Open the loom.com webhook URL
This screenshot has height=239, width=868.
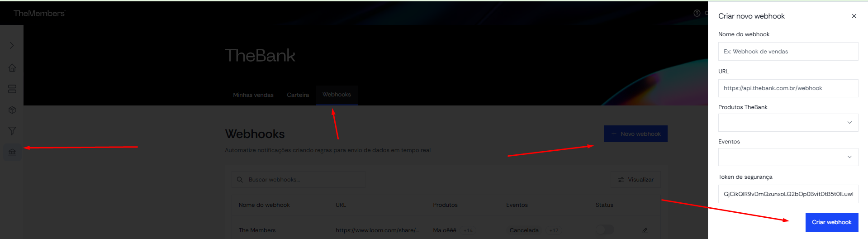[x=377, y=230]
